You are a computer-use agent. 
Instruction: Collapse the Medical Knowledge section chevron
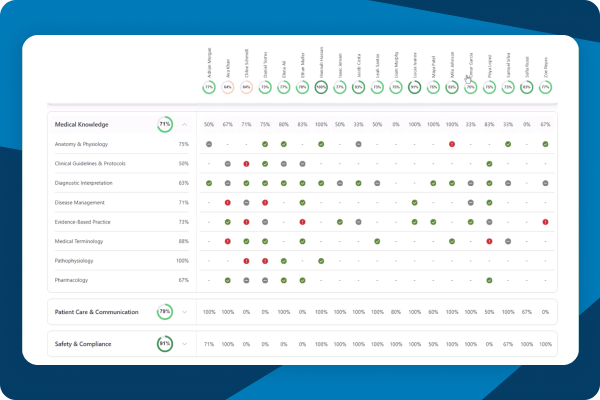184,124
